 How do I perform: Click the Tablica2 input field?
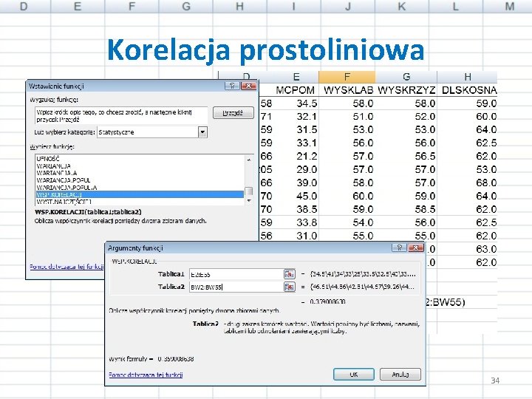coord(236,287)
